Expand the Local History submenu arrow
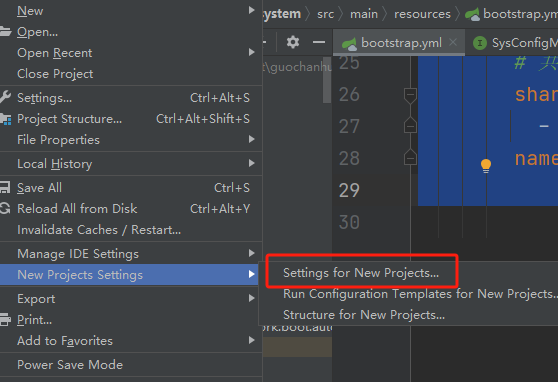This screenshot has width=558, height=382. pyautogui.click(x=252, y=163)
